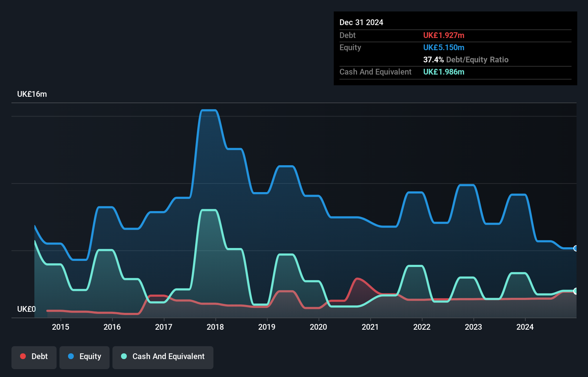The image size is (588, 377).
Task: Toggle the Debt series visibility
Action: [x=34, y=357]
